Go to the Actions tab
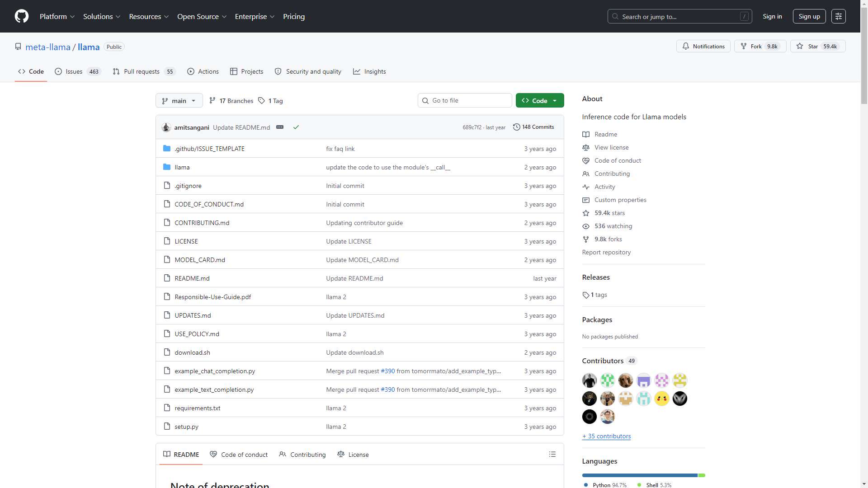 (203, 71)
